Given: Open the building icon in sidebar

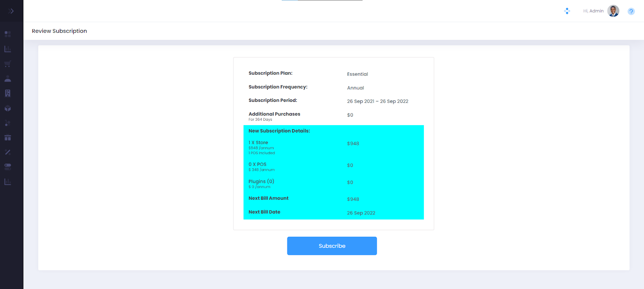Looking at the screenshot, I should (8, 93).
